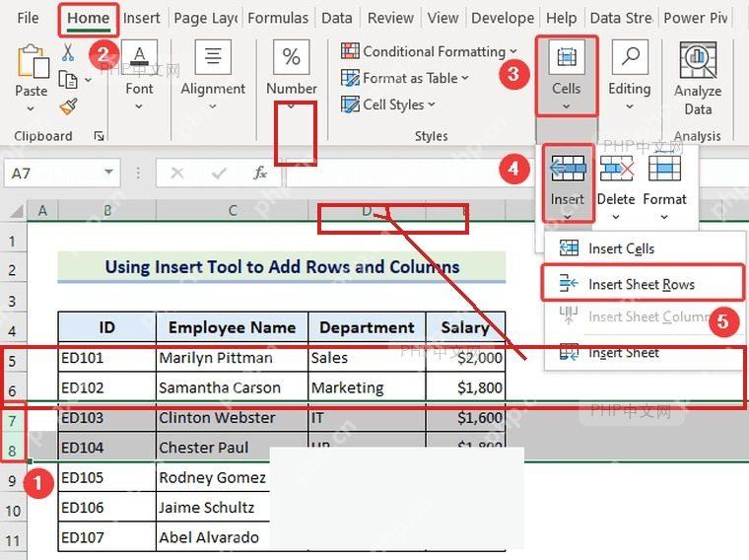Click the Delete cells icon
The width and height of the screenshot is (749, 560).
[x=616, y=169]
